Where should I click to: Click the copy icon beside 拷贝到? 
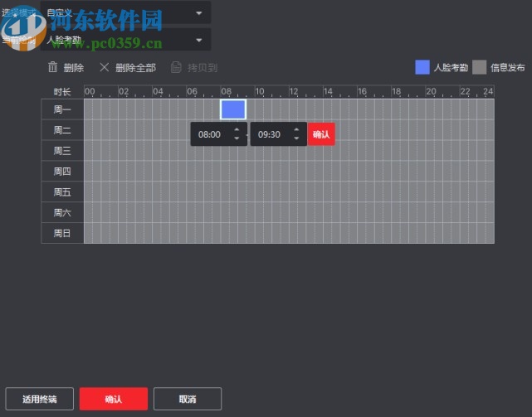click(x=176, y=67)
